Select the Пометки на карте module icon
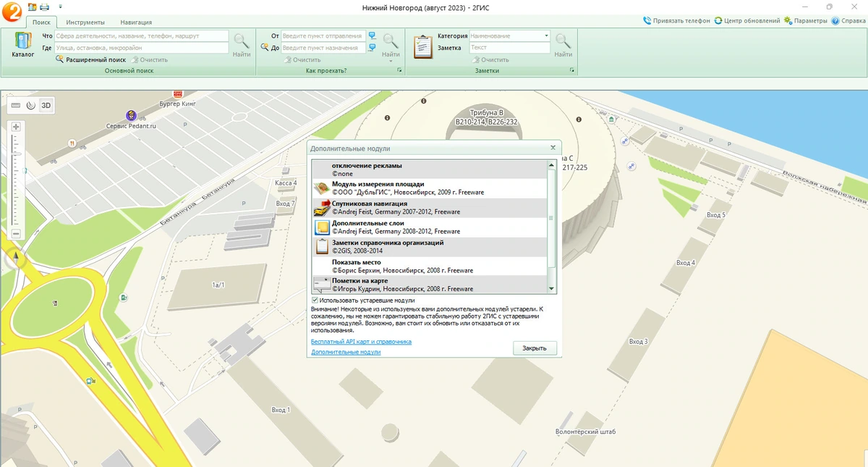The width and height of the screenshot is (868, 467). click(x=322, y=285)
